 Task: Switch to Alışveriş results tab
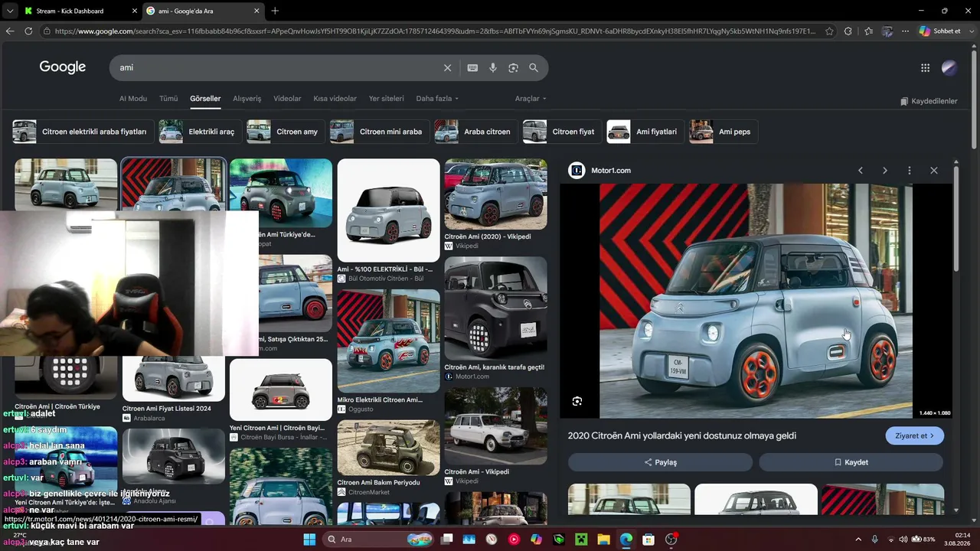[x=247, y=99]
